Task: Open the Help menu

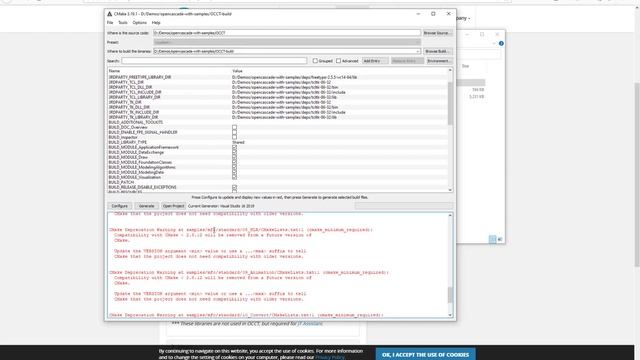Action: [x=156, y=23]
